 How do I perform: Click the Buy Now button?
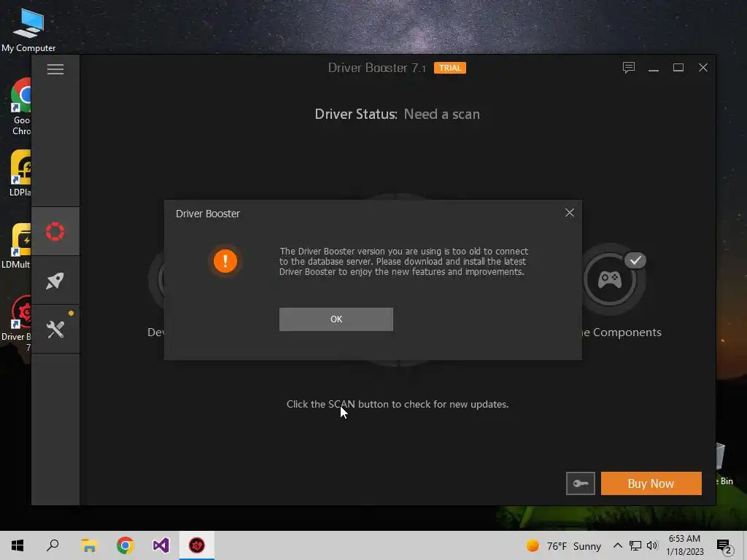pos(651,483)
